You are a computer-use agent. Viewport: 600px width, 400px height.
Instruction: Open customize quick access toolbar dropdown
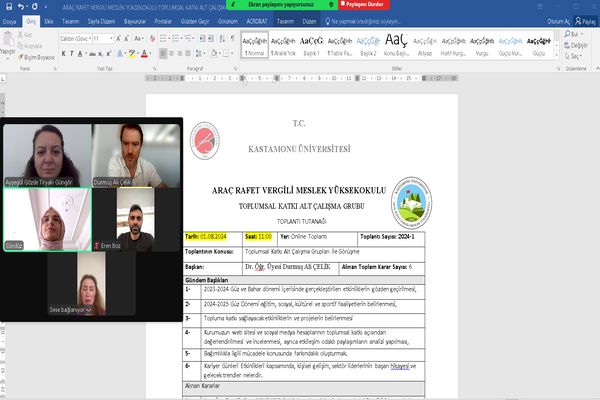pos(46,7)
